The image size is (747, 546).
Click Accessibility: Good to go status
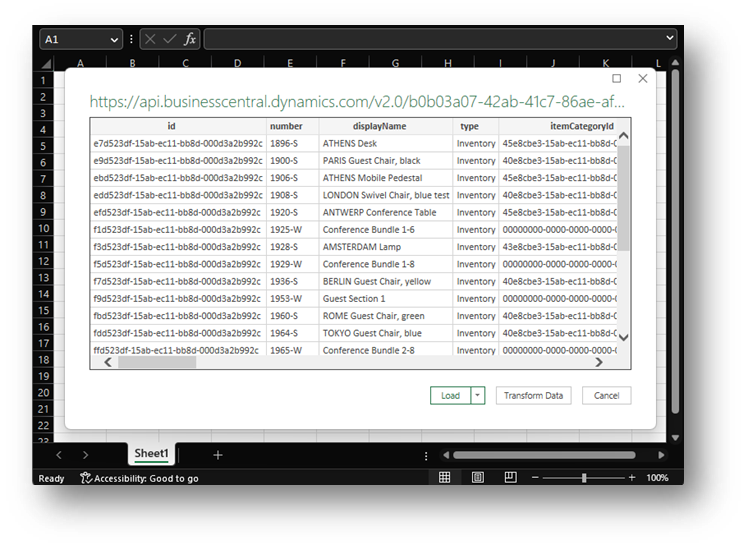(x=139, y=478)
